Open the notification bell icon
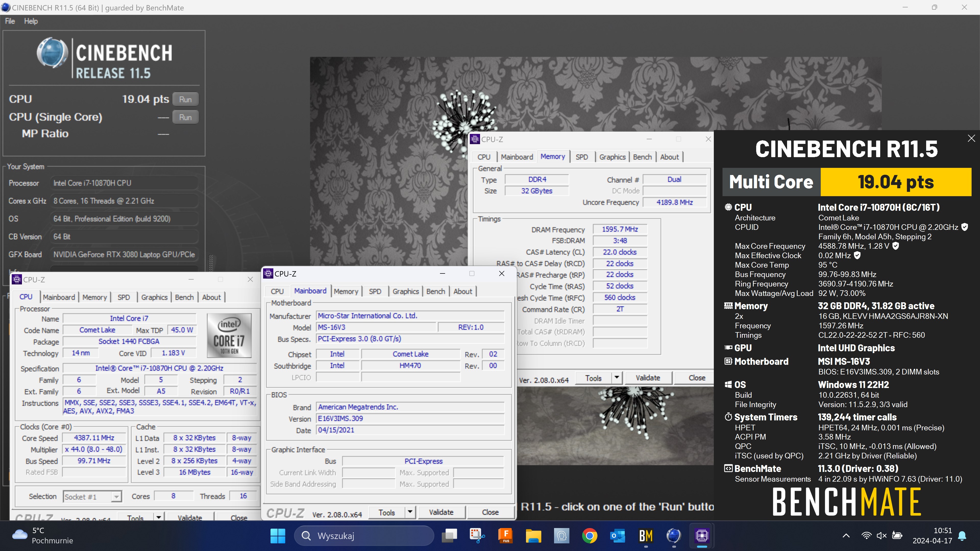The height and width of the screenshot is (551, 980). coord(962,536)
